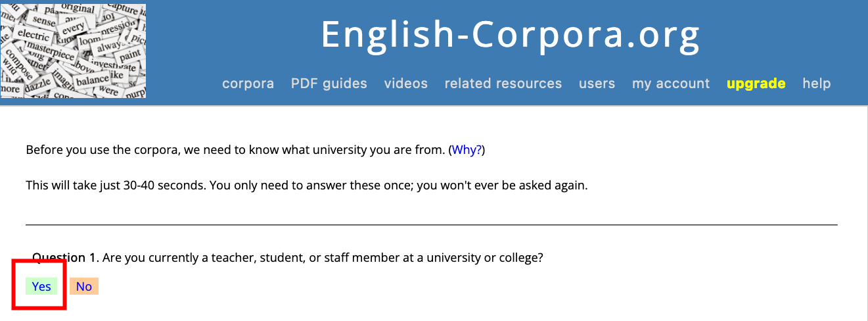Answer Yes to Question 1
868x321 pixels.
point(41,286)
